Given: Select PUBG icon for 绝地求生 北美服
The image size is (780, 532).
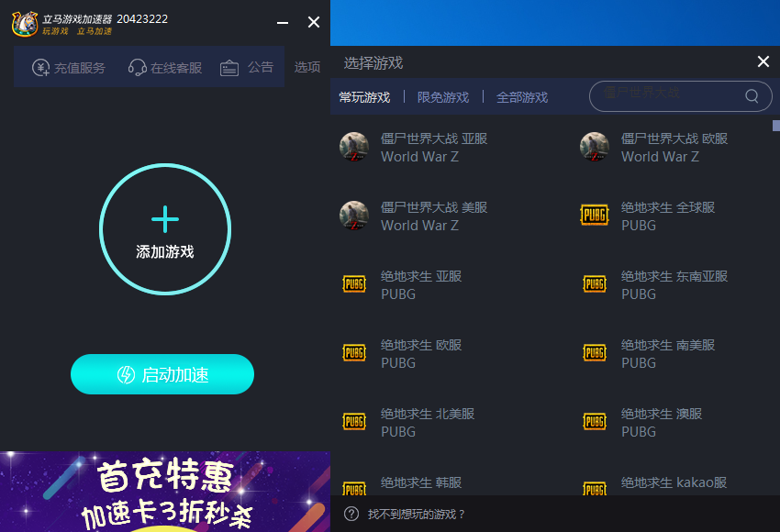Looking at the screenshot, I should pyautogui.click(x=354, y=421).
